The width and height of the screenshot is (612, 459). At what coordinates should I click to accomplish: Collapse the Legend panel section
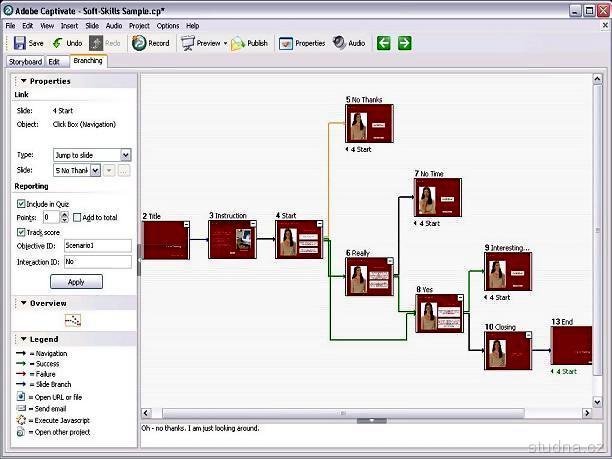[x=23, y=340]
